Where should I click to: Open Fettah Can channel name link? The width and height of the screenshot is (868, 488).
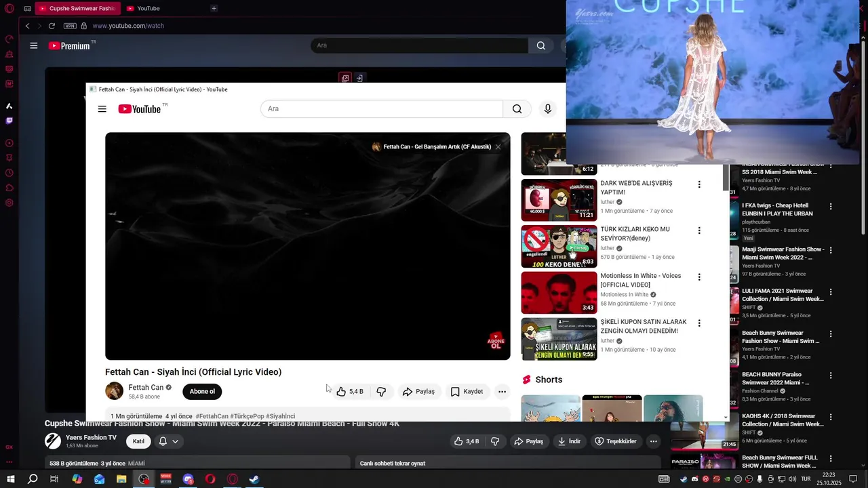[146, 388]
